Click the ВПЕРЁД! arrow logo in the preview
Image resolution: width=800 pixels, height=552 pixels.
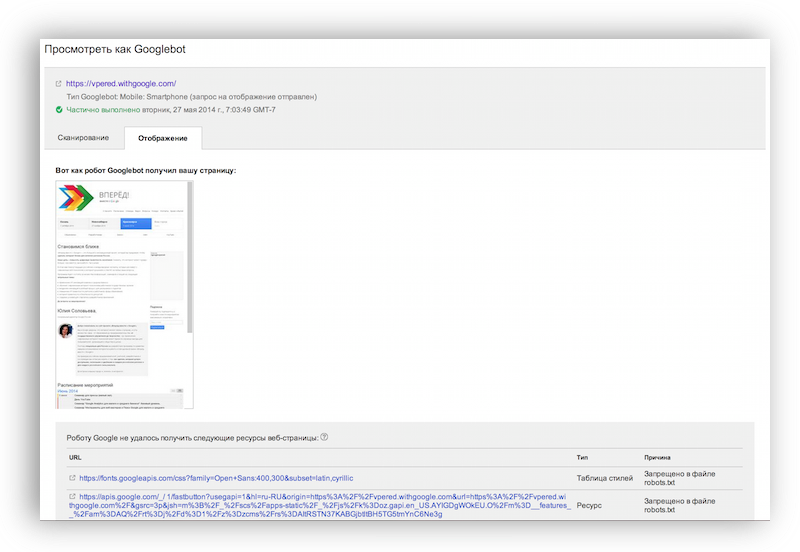tap(76, 198)
